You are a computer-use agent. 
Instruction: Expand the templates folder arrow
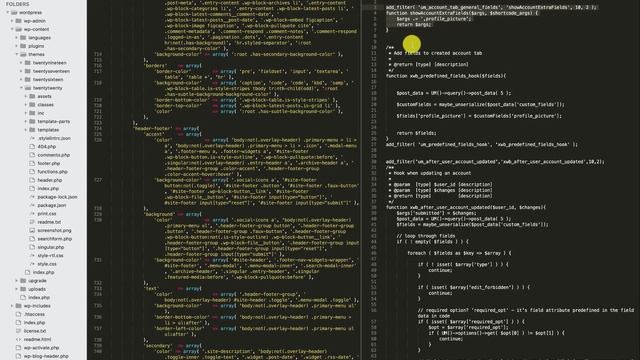coord(26,130)
